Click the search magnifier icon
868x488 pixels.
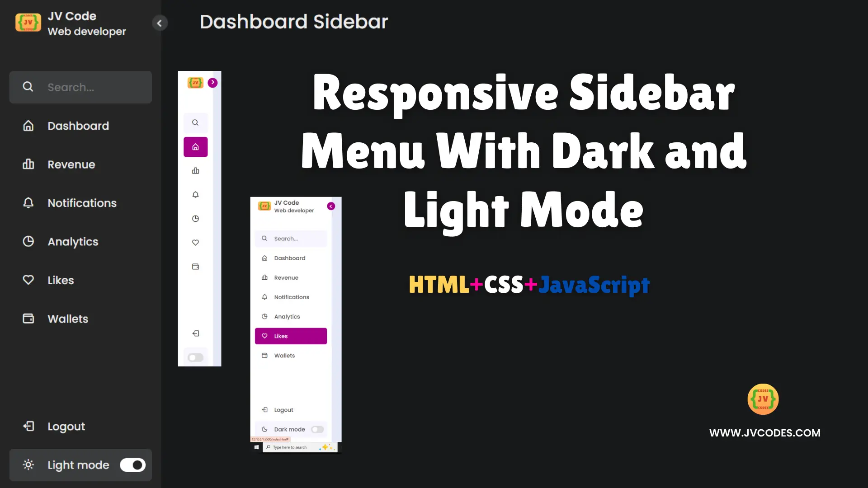click(28, 87)
